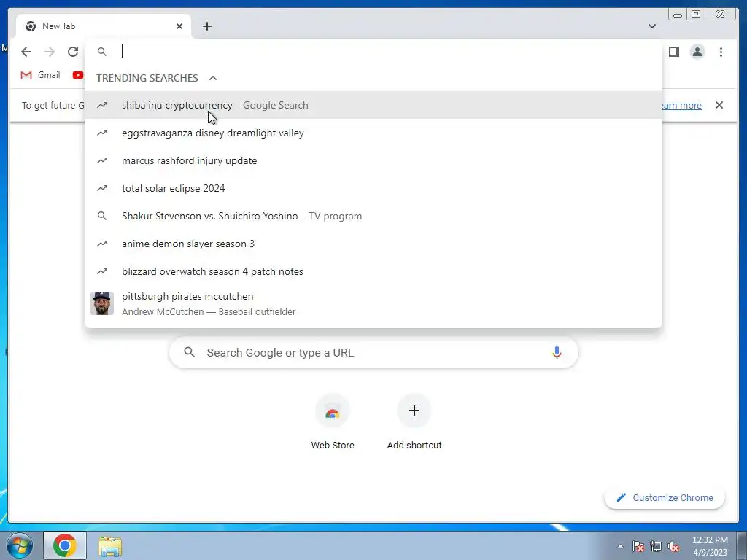747x560 pixels.
Task: Open the Web Store shortcut
Action: pos(333,422)
